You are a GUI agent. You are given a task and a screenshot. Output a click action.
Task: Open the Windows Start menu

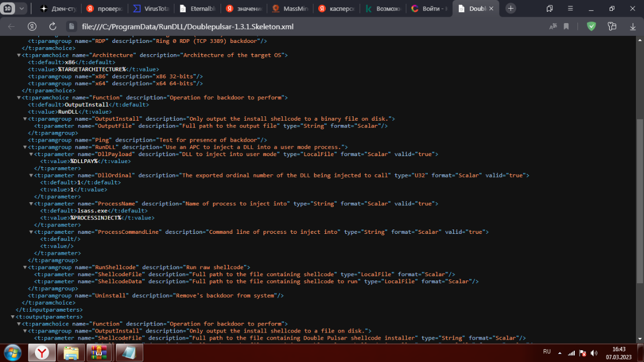coord(13,352)
